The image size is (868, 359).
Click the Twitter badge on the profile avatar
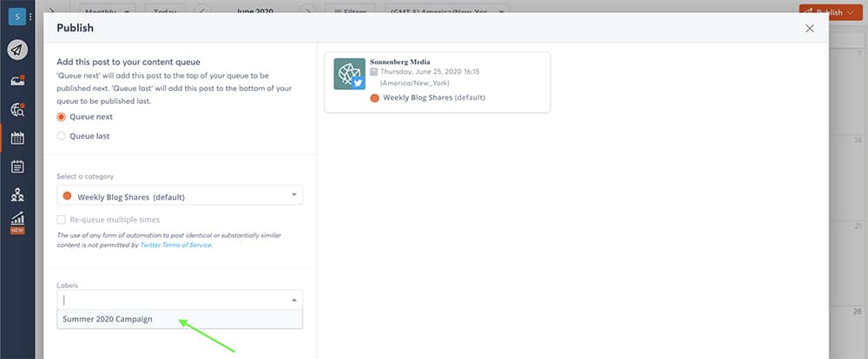358,83
